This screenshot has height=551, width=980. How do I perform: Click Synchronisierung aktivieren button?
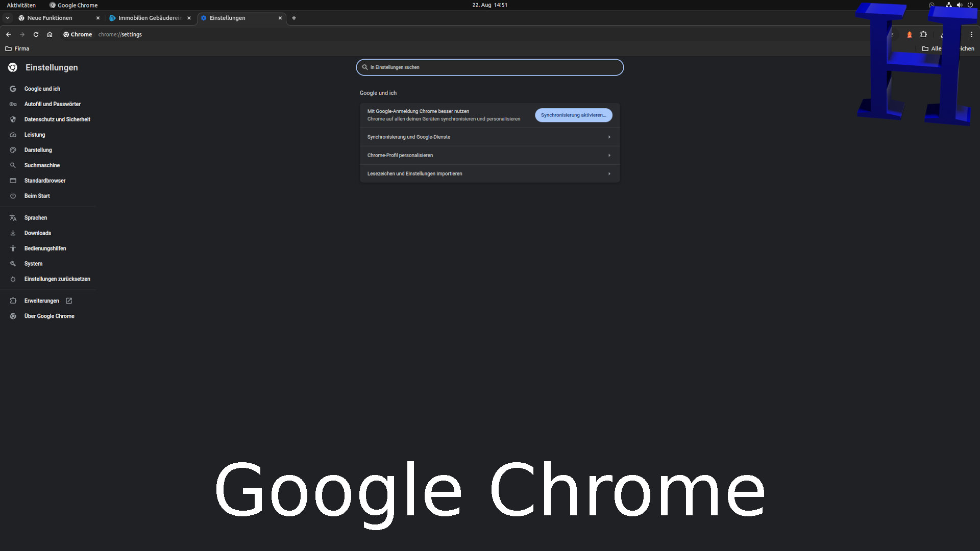click(573, 115)
